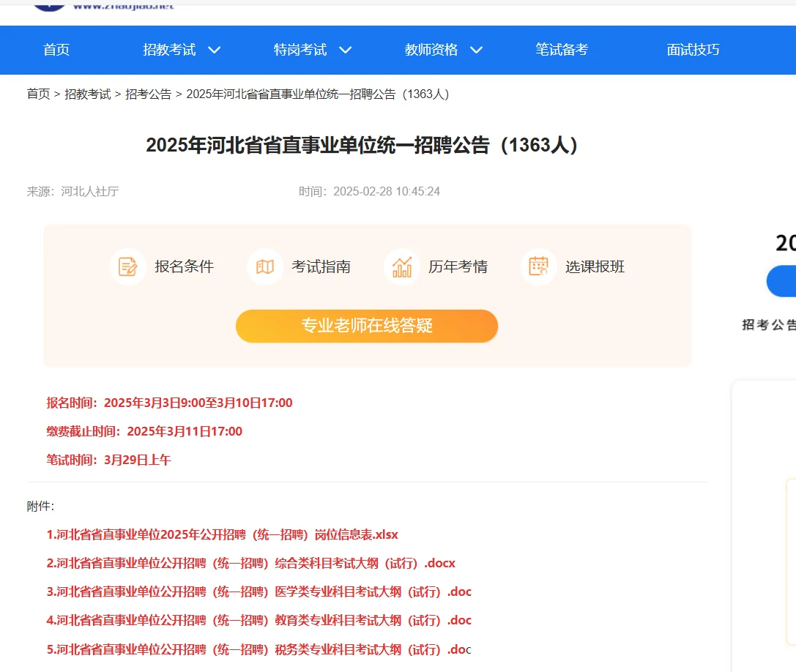Viewport: 796px width, 672px height.
Task: Open the 面试技巧 menu item
Action: (692, 50)
